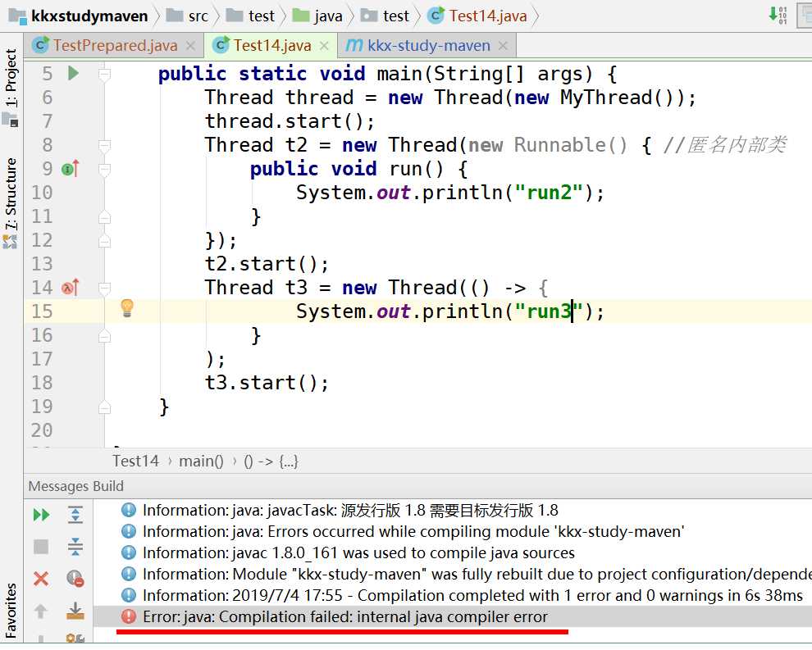Close the Test14.java editor tab
Image resolution: width=812 pixels, height=650 pixels.
(324, 46)
